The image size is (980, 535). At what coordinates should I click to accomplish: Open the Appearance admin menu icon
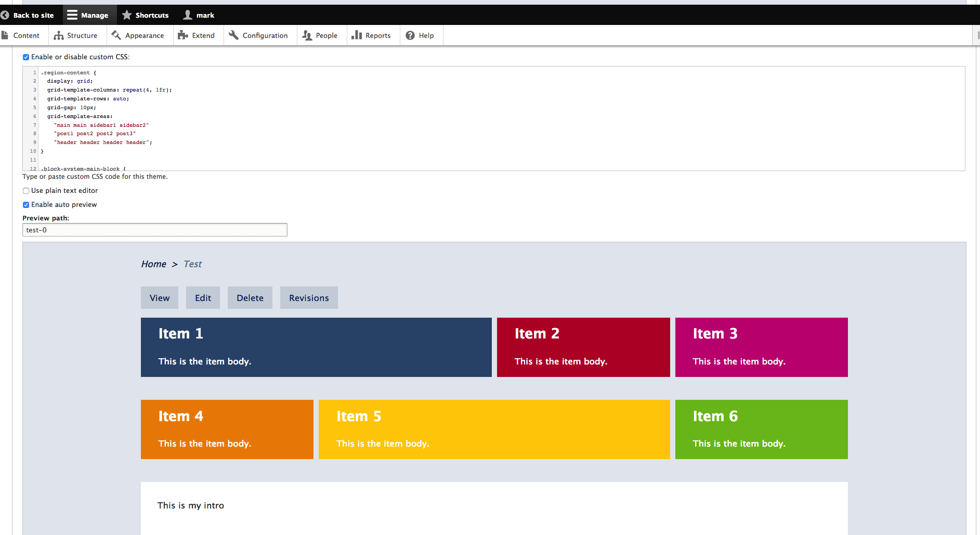[116, 35]
